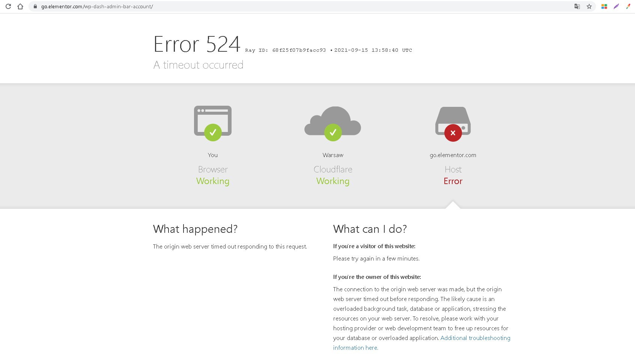Select the 'You' label under browser icon
635x364 pixels.
click(213, 155)
